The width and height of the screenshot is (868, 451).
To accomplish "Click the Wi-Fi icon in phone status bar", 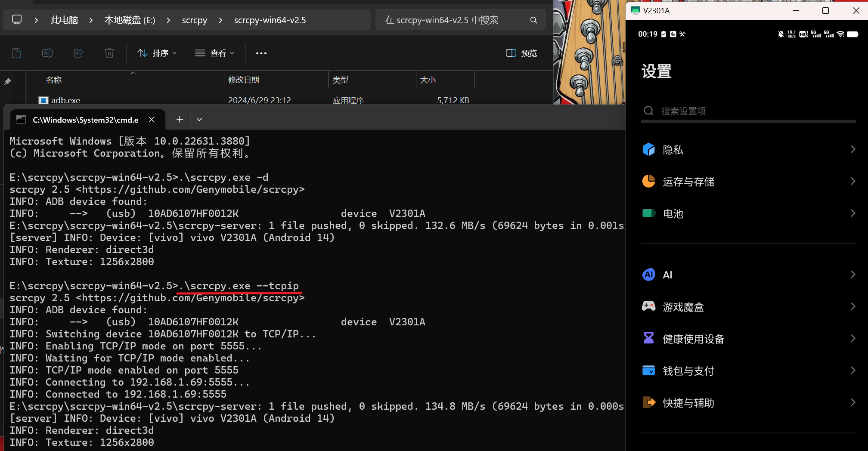I will point(840,34).
